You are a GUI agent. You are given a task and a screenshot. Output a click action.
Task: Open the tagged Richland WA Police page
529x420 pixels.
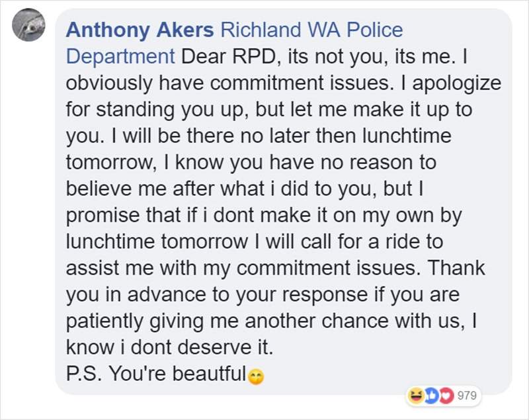(x=311, y=30)
